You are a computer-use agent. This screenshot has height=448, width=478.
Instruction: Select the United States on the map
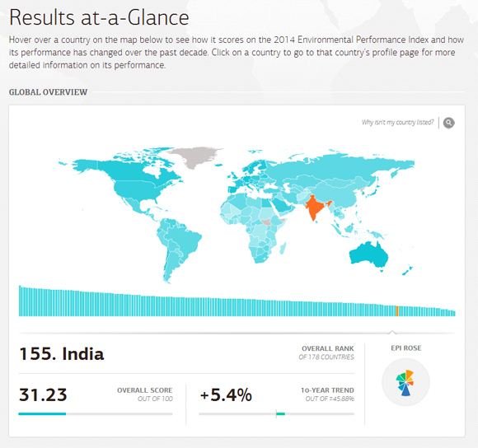coord(137,189)
